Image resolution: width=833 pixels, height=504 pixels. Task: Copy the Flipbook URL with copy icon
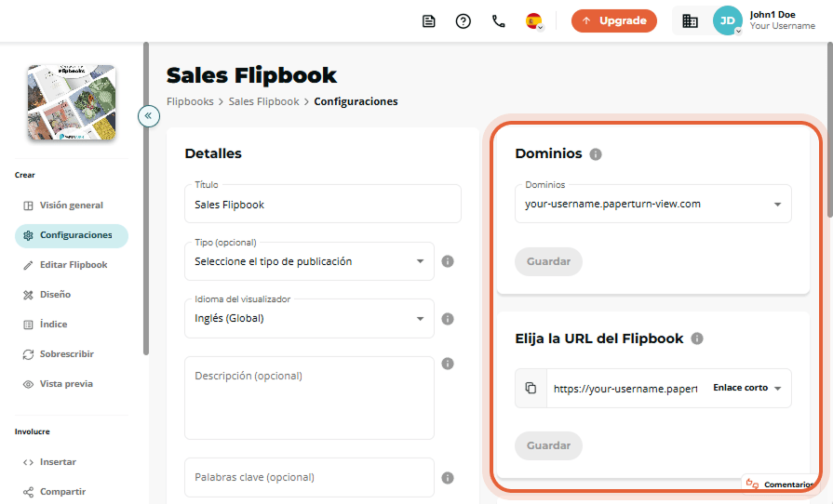pyautogui.click(x=531, y=389)
